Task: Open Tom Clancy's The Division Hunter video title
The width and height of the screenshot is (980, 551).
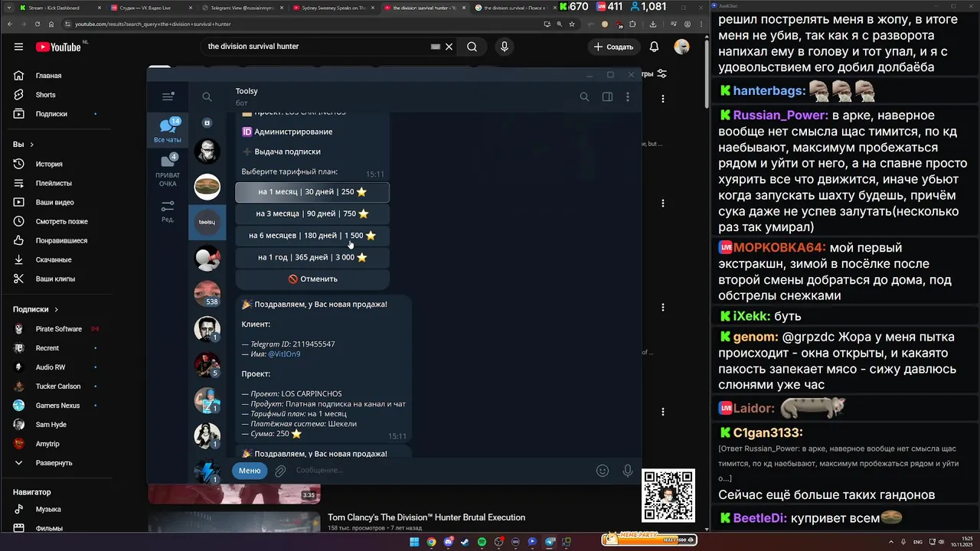Action: tap(426, 517)
